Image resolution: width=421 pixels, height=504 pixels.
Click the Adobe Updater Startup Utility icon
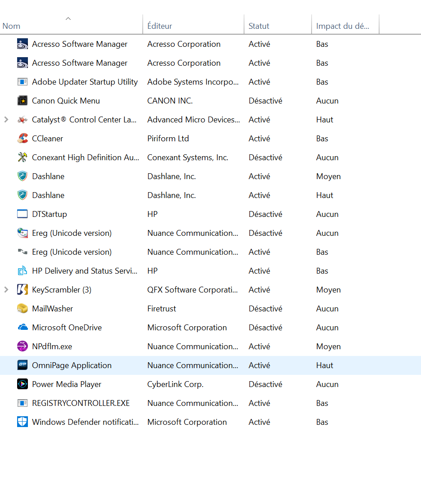point(22,82)
